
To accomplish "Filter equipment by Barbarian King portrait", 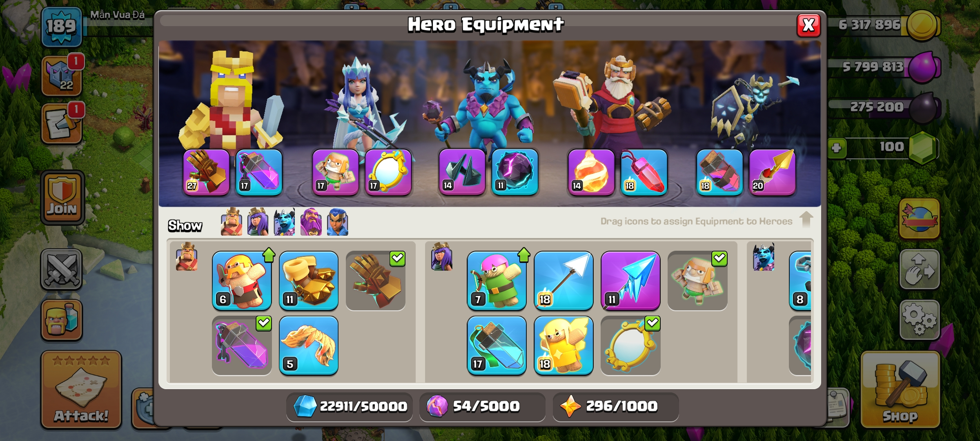I will pyautogui.click(x=231, y=222).
